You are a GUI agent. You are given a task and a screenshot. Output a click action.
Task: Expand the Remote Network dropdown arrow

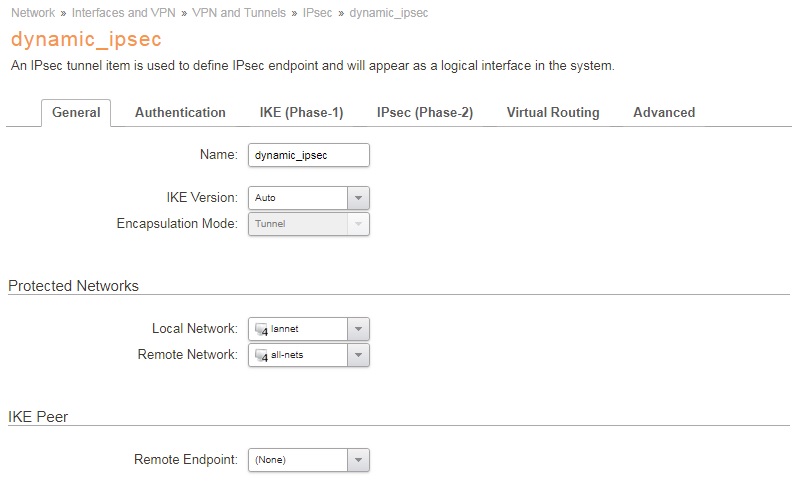(x=358, y=355)
